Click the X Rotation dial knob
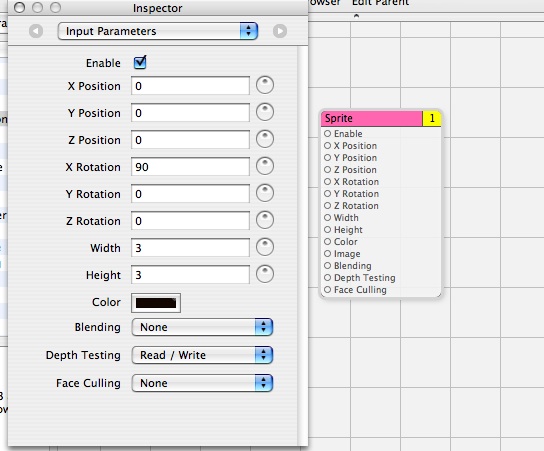This screenshot has height=451, width=544. (265, 166)
